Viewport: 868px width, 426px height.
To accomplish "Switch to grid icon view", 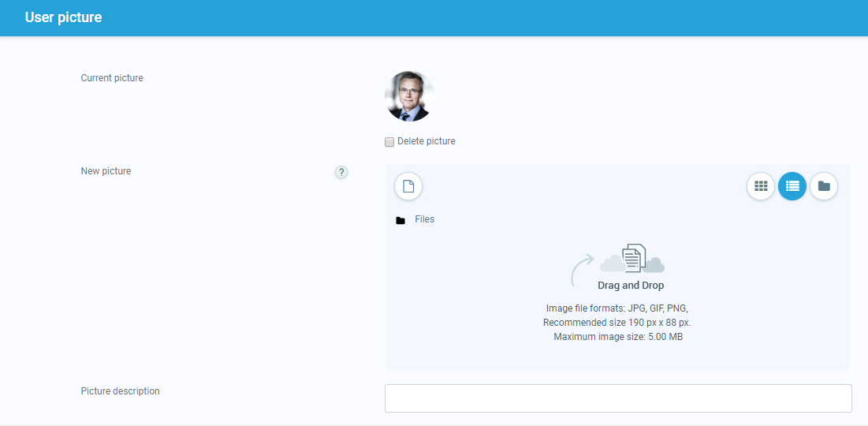I will click(761, 186).
